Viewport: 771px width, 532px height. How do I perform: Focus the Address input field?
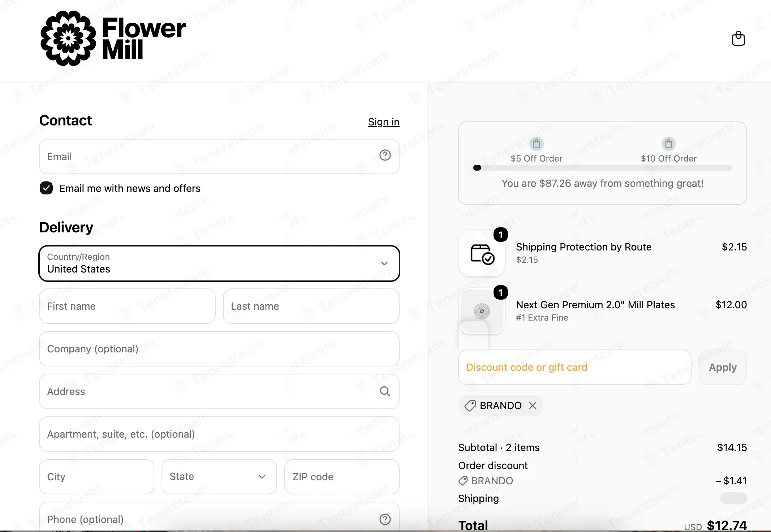coord(219,391)
